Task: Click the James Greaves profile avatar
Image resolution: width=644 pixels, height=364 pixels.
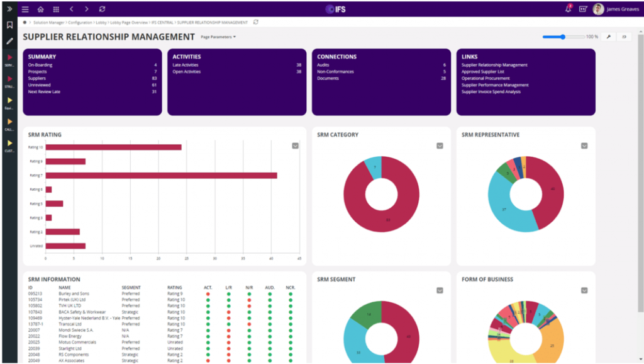Action: click(598, 9)
